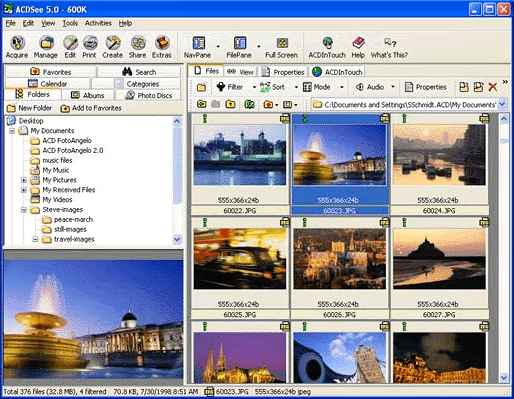
Task: Click the New Folder button
Action: pos(30,108)
